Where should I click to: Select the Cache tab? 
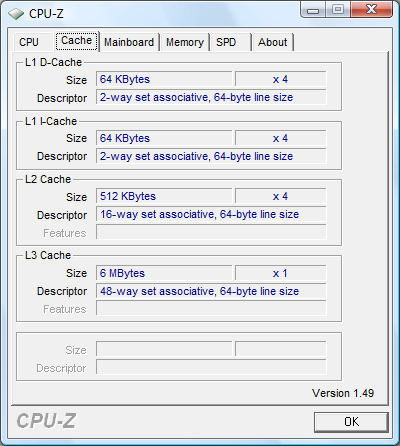pyautogui.click(x=76, y=41)
